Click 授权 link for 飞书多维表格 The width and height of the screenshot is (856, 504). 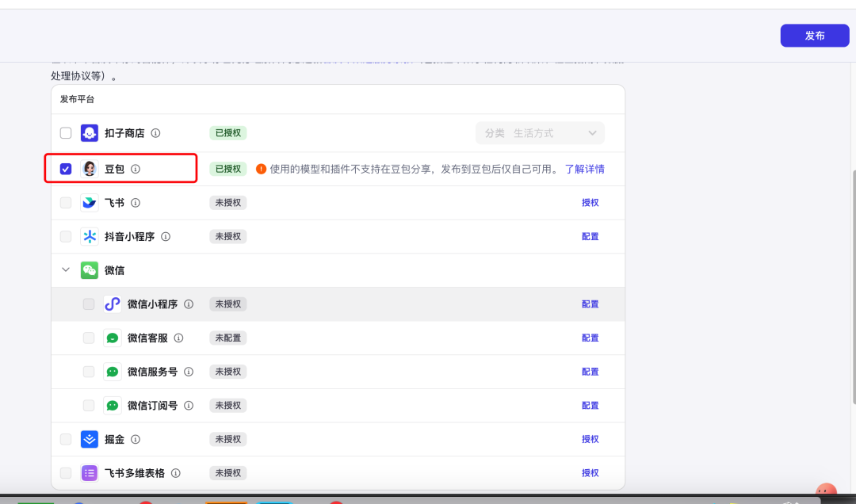coord(590,473)
